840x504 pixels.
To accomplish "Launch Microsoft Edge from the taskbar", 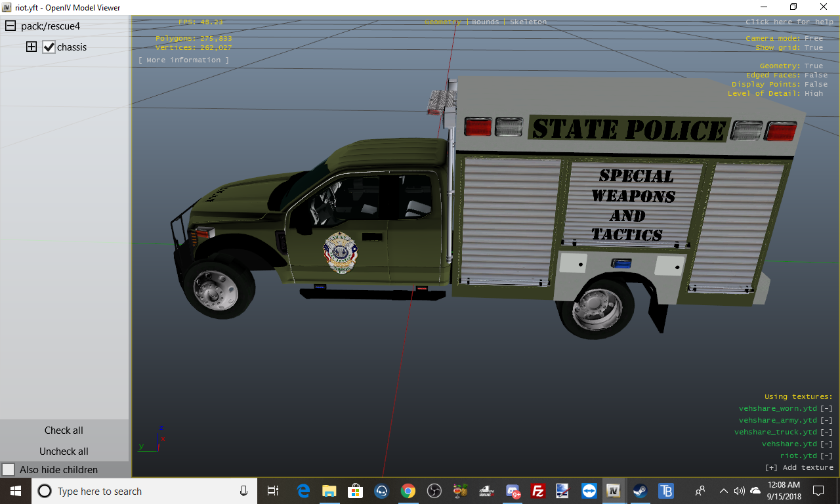I will (x=303, y=491).
